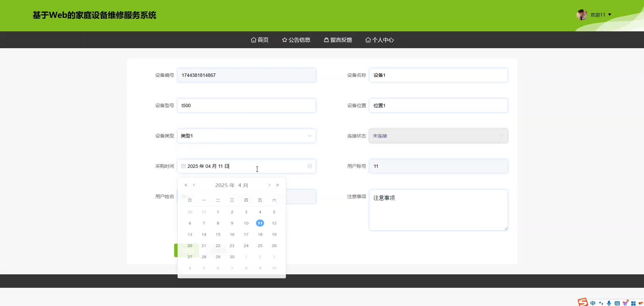This screenshot has width=644, height=306.
Task: Open 公告信息 navigation item
Action: coord(296,40)
